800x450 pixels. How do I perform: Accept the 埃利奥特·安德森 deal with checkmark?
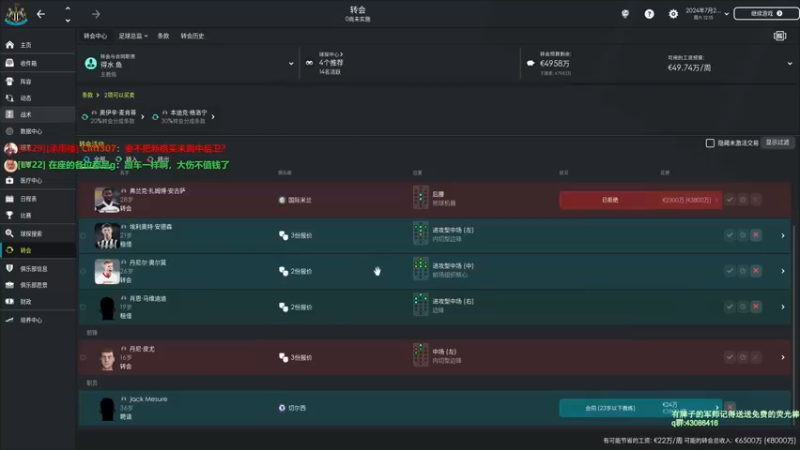pos(730,235)
